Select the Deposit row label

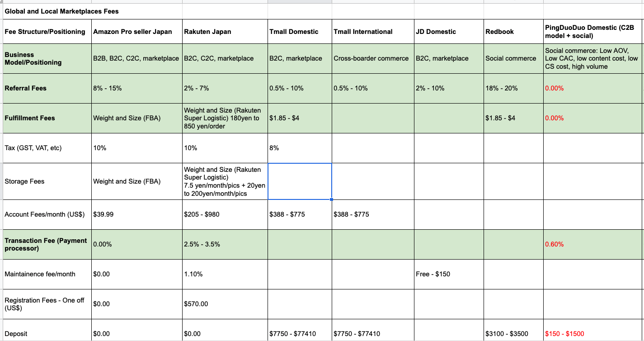pyautogui.click(x=47, y=330)
